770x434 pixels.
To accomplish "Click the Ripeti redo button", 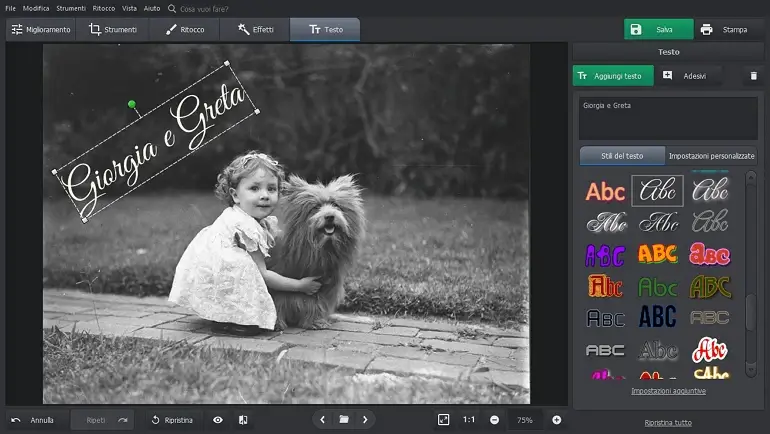I will click(x=104, y=420).
